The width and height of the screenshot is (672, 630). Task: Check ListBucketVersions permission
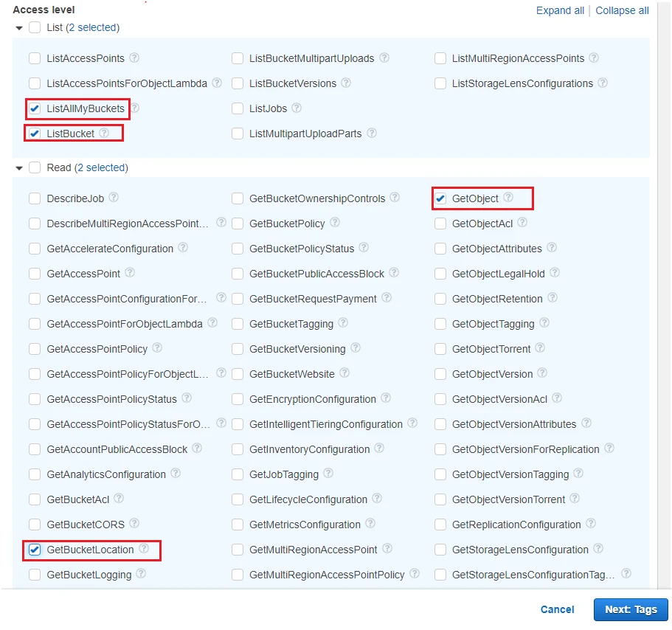[238, 83]
